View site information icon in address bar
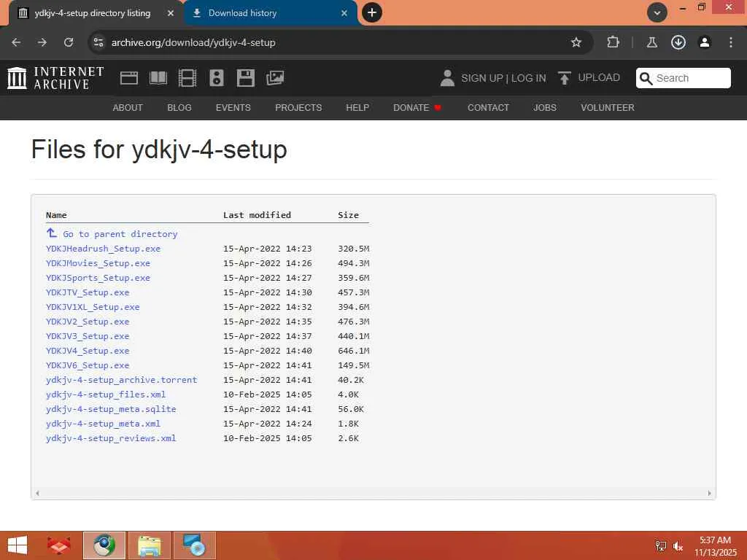This screenshot has width=747, height=560. (x=98, y=42)
